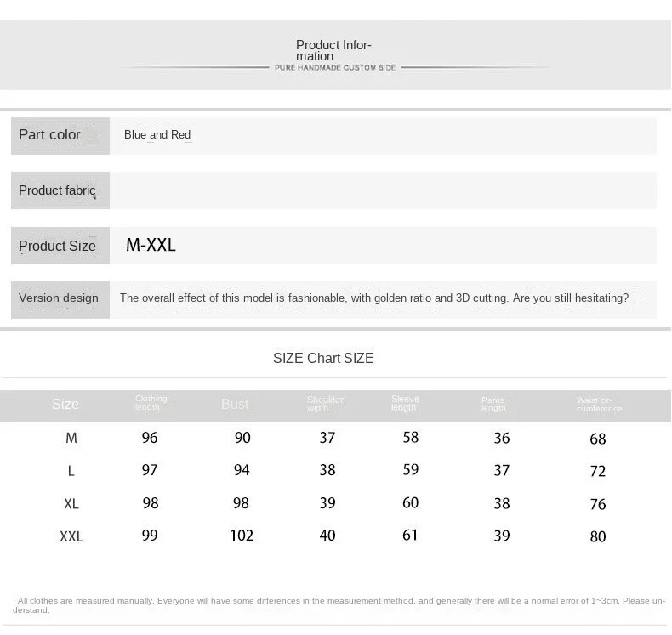
Task: Click the sleeve length value 60 for XL
Action: (x=411, y=502)
